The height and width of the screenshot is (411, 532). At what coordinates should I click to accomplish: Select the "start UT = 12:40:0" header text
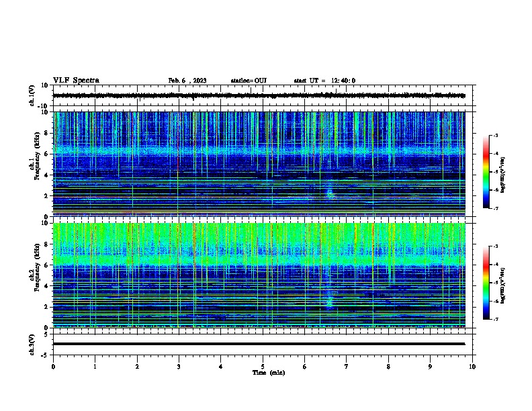324,81
